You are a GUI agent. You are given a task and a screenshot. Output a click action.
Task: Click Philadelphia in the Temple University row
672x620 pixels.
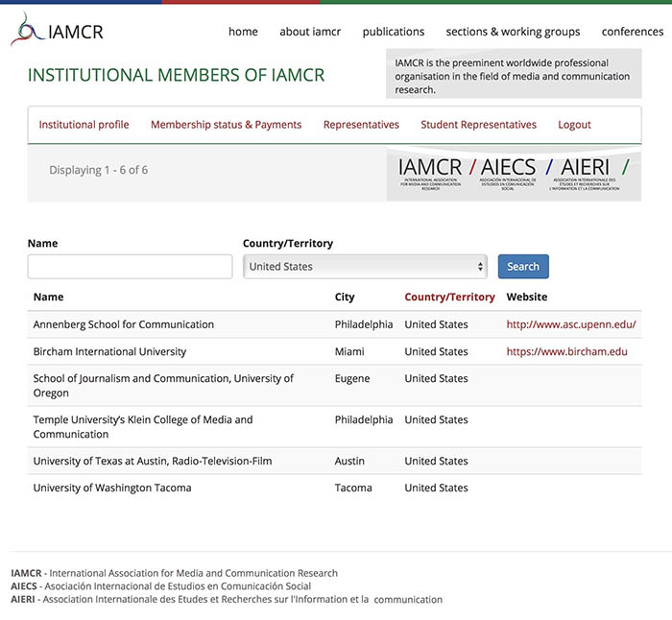coord(364,420)
